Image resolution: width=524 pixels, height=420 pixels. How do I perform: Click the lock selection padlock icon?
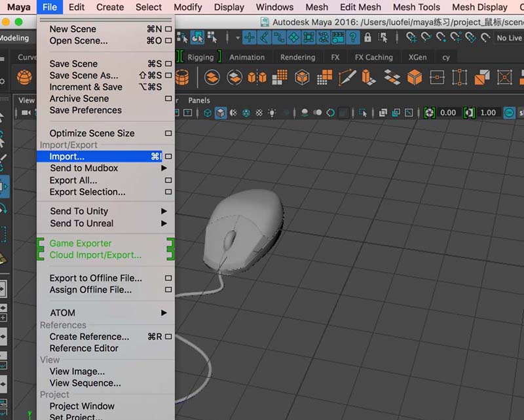click(x=367, y=38)
